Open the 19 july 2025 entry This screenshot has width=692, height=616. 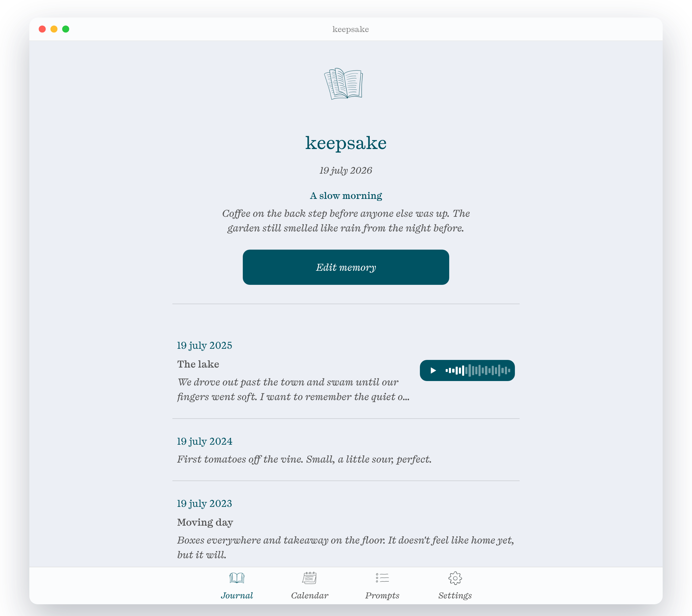(346, 371)
